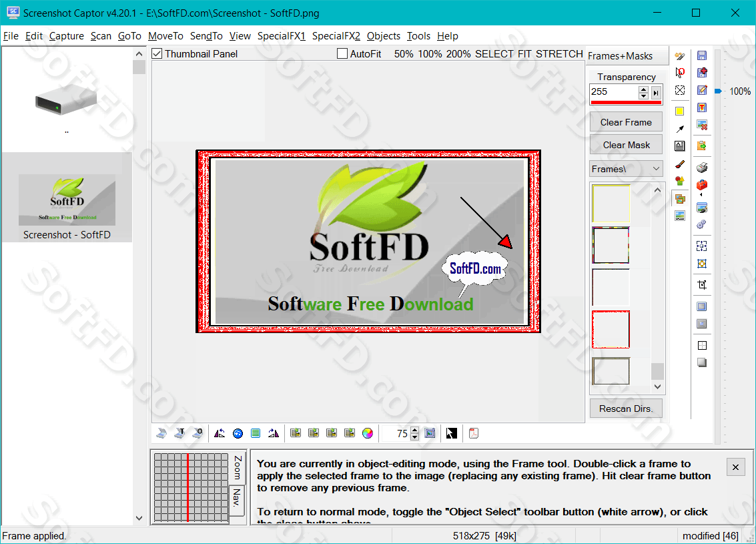Choose the STRETCH zoom option
The image size is (756, 544).
click(559, 54)
